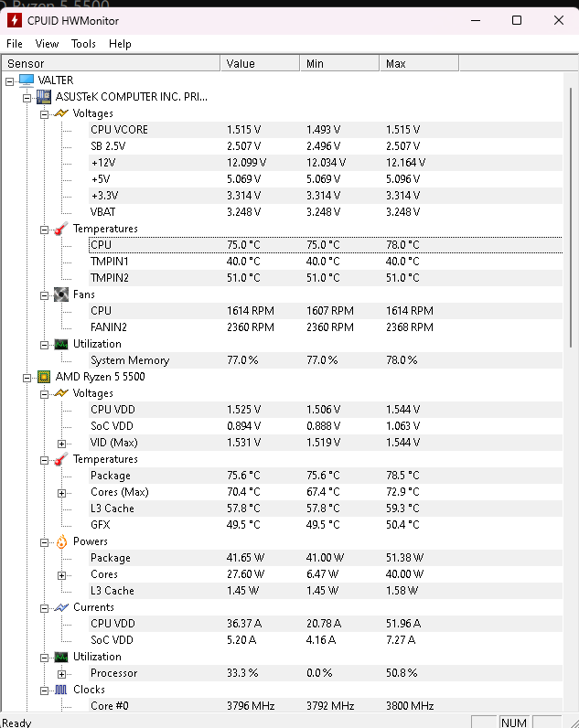579x728 pixels.
Task: Collapse the motherboard Voltages section
Action: click(44, 114)
